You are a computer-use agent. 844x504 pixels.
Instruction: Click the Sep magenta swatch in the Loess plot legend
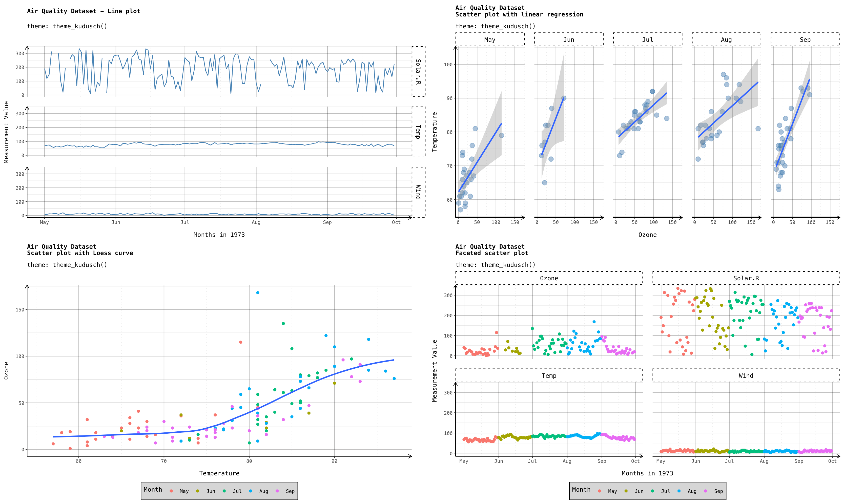tap(277, 491)
